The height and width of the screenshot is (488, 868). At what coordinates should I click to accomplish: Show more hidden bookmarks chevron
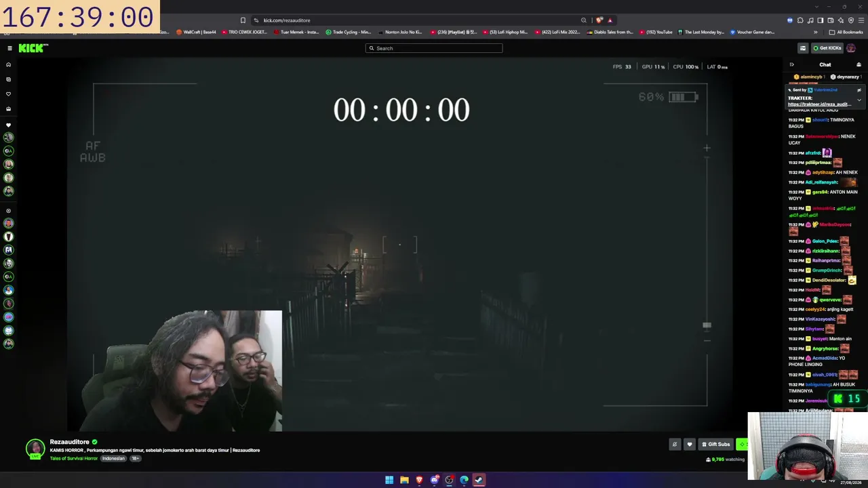816,32
